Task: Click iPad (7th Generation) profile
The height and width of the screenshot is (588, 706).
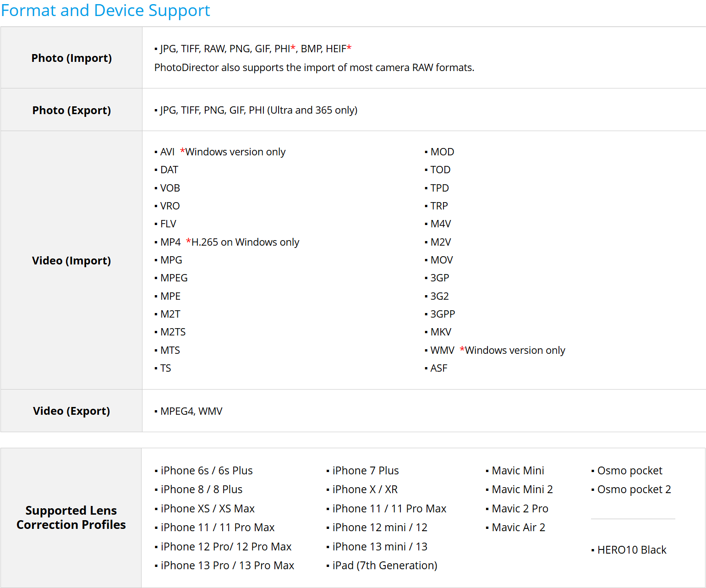Action: [x=385, y=566]
